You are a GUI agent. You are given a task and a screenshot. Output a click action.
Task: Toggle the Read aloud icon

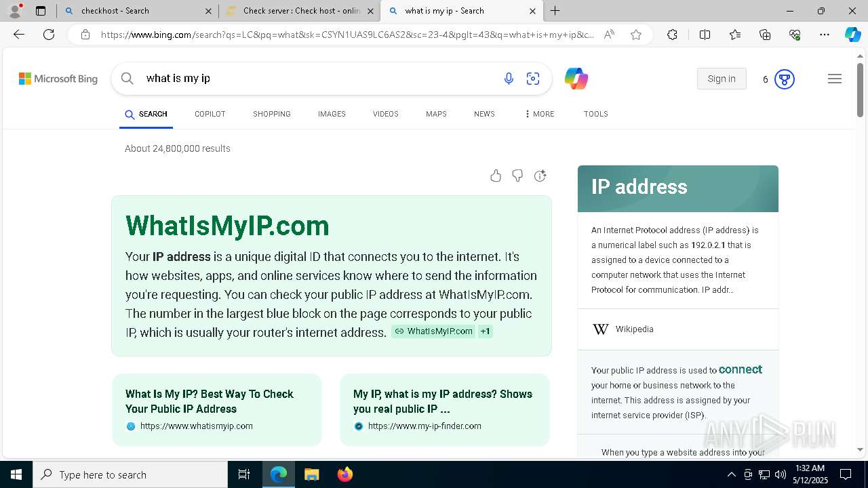click(609, 35)
